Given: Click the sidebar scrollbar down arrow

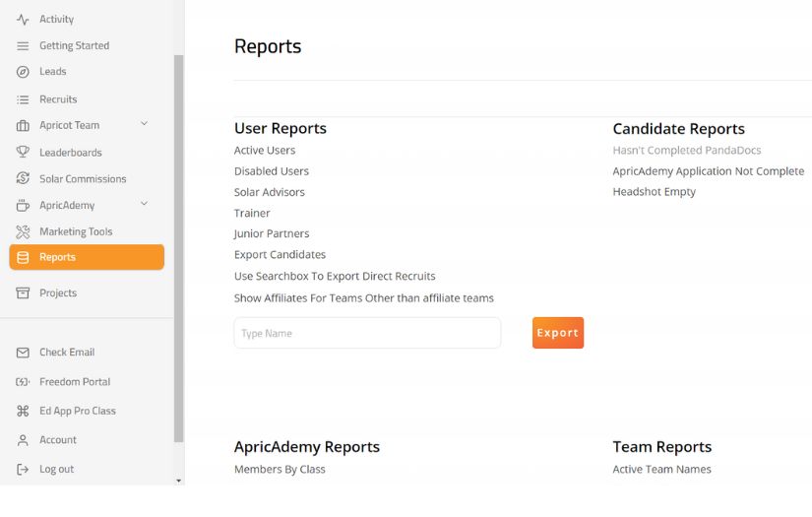Looking at the screenshot, I should pos(179,481).
